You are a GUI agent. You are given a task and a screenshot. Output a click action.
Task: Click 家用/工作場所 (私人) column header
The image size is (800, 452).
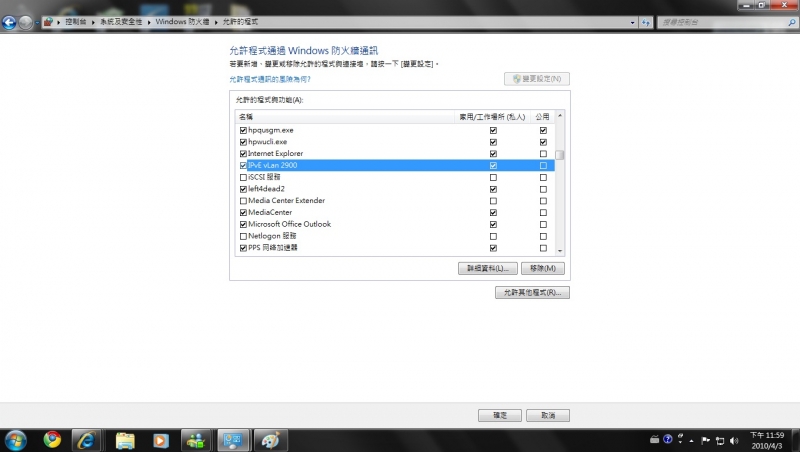tap(492, 117)
